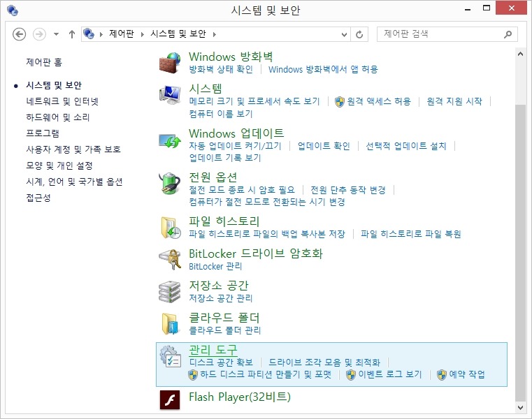Click BitLocker 관리 link
Screen dimensions: 532x419
coord(215,267)
